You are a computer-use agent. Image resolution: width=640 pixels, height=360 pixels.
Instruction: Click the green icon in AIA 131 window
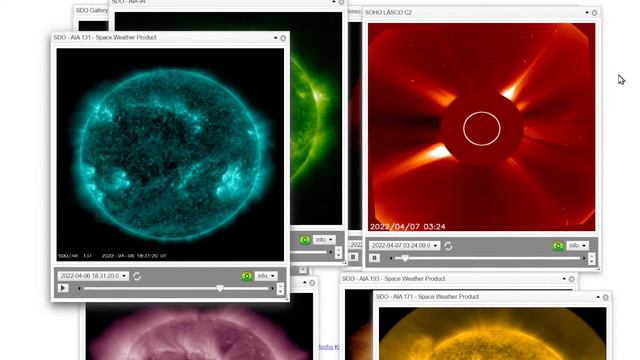click(x=247, y=276)
